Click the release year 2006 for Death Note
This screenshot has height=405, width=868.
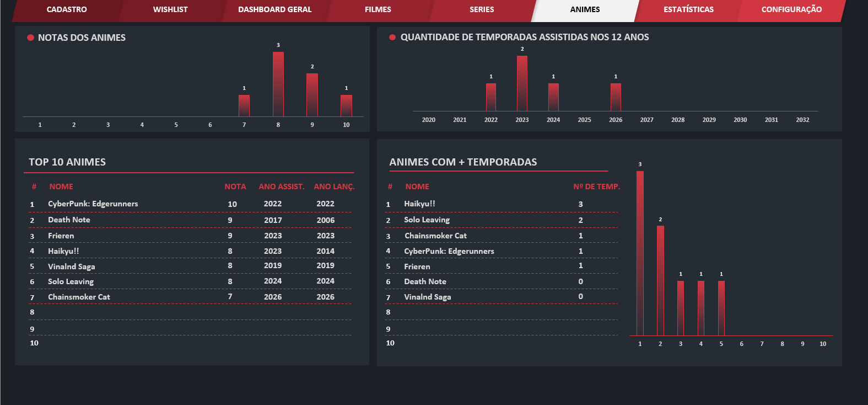coord(326,220)
